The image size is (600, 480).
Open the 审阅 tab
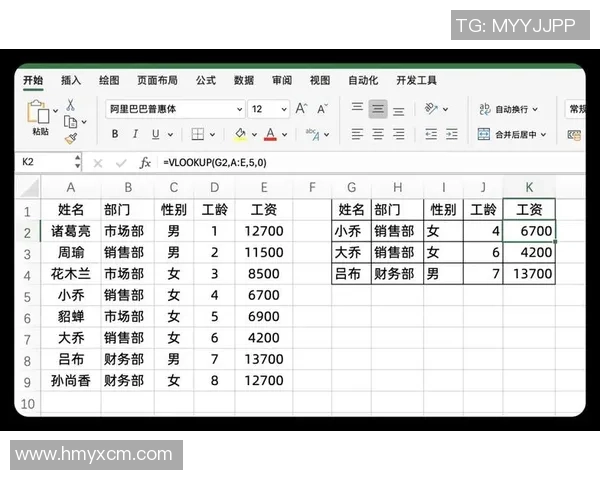(282, 80)
